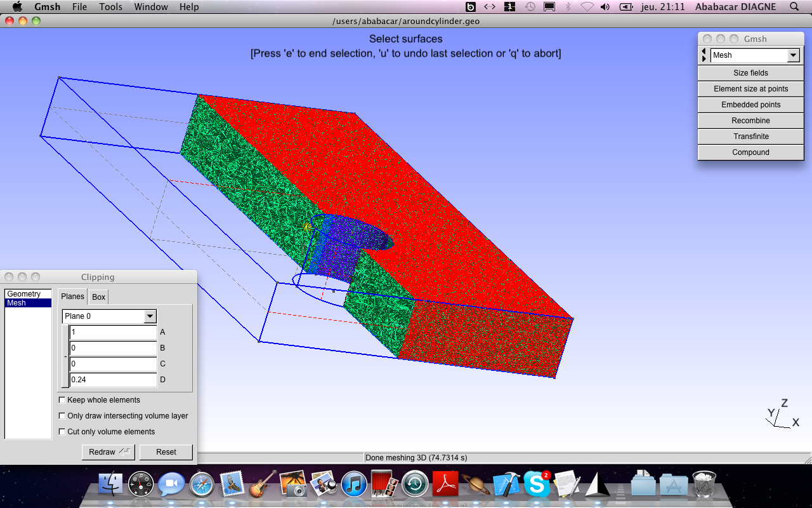
Task: Launch Safari from the dock
Action: [202, 485]
